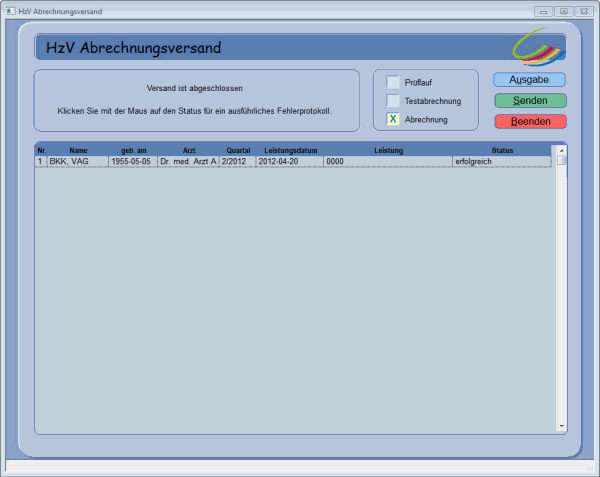The image size is (600, 477).
Task: Click the Status column header
Action: pos(501,150)
